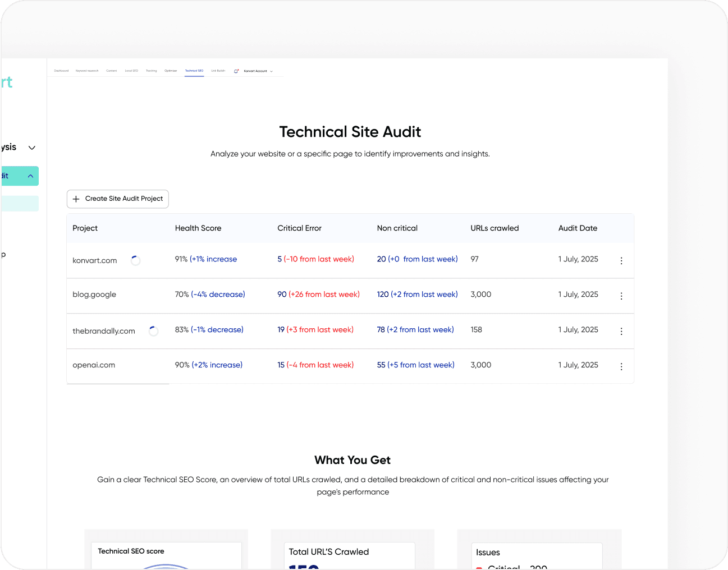Open the kebab menu for blog.google row

point(621,296)
